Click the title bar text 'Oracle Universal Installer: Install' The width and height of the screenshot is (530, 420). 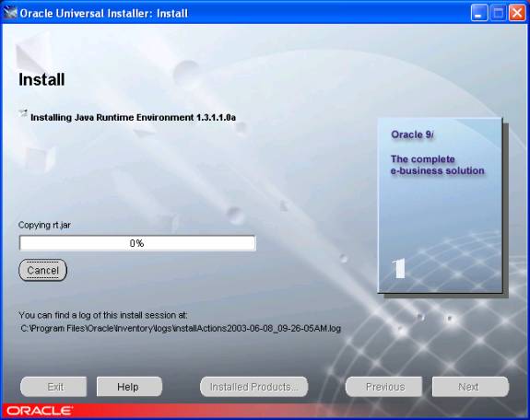click(104, 13)
